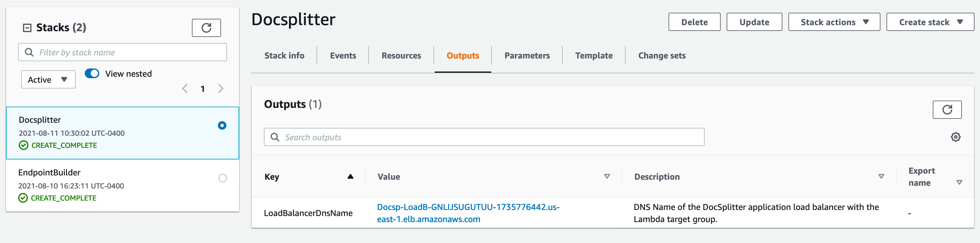Switch to the Events tab
The width and height of the screenshot is (980, 243).
pyautogui.click(x=343, y=56)
